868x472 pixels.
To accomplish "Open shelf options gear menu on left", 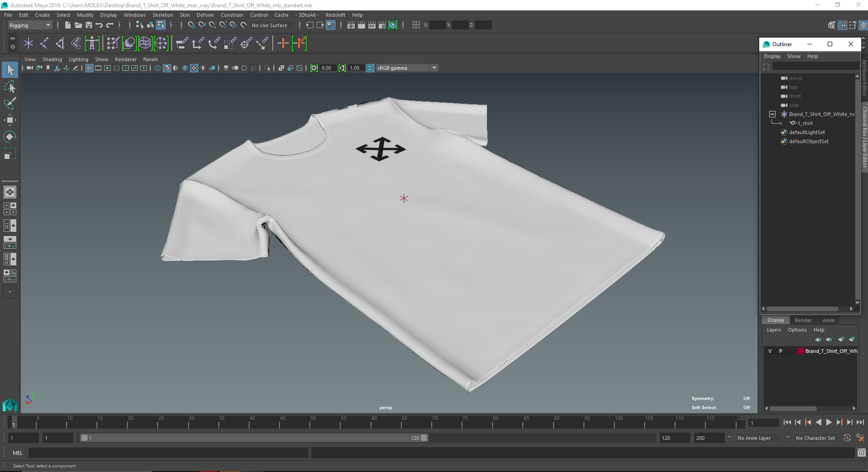I will pyautogui.click(x=12, y=47).
